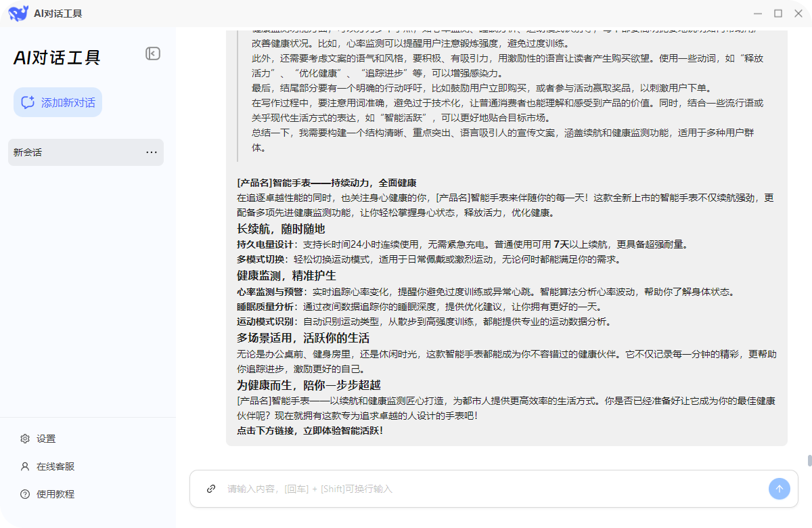812x528 pixels.
Task: Click the chat vertical scrollbar thumb
Action: pos(809,461)
